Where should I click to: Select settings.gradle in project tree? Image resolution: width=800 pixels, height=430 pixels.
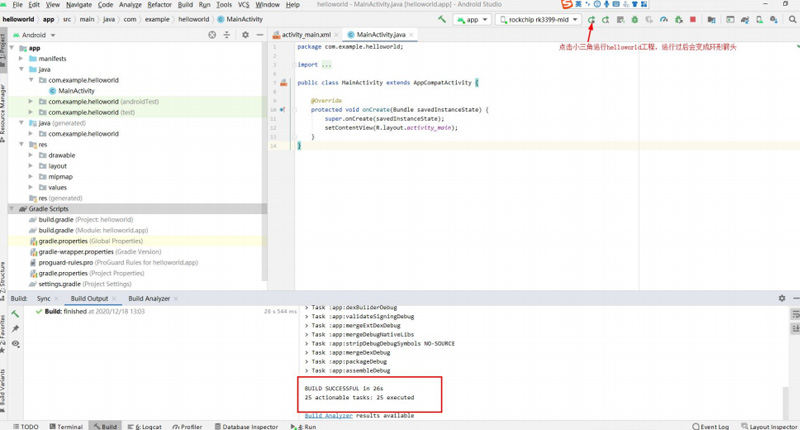coord(80,284)
